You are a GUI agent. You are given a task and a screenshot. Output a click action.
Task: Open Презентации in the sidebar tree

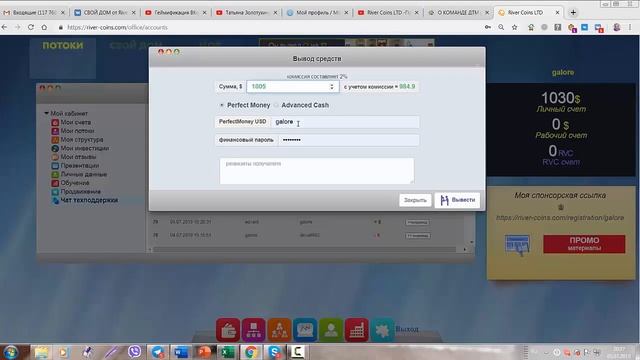coord(80,165)
